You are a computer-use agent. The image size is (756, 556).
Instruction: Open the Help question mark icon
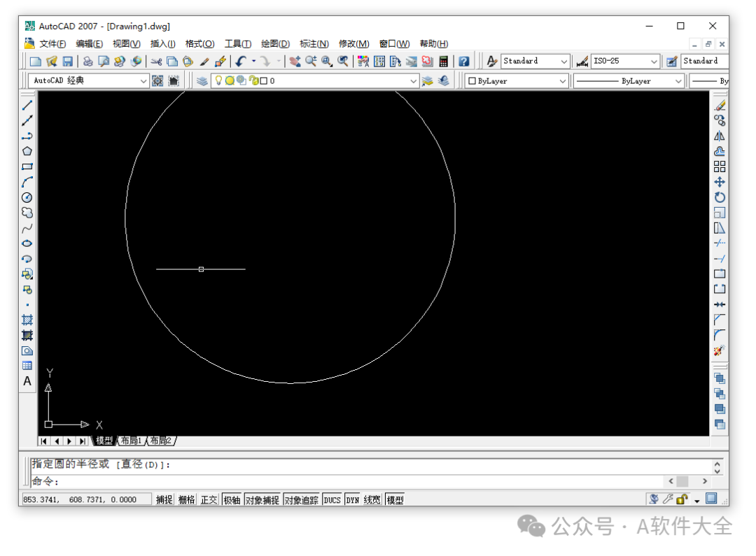pyautogui.click(x=464, y=61)
